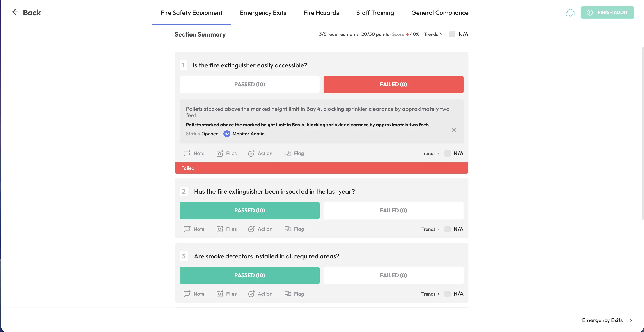
Task: Add a Note to question 2
Action: tap(194, 229)
